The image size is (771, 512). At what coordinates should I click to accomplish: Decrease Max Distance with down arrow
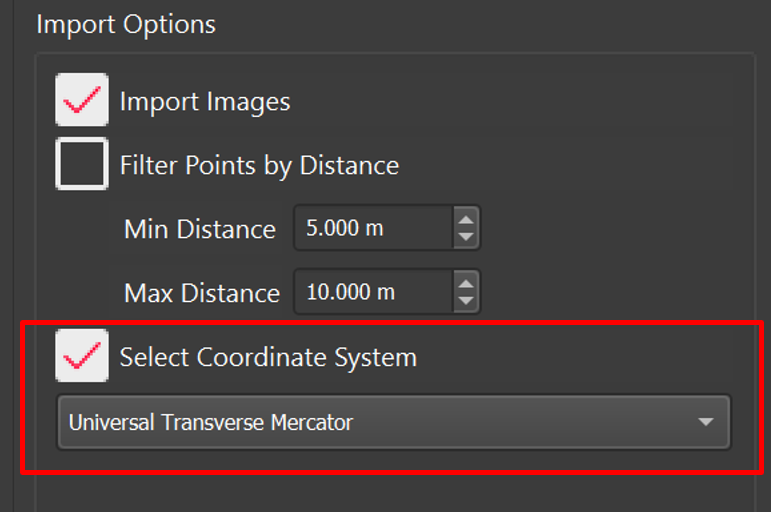[x=465, y=302]
